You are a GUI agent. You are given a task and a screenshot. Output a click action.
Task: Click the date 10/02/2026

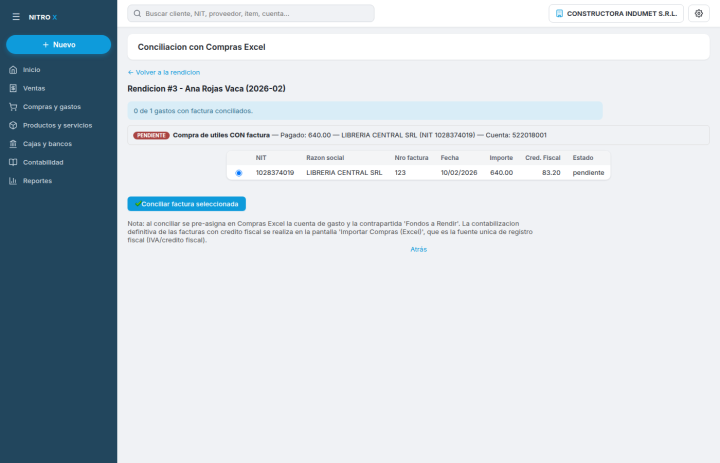click(x=459, y=173)
